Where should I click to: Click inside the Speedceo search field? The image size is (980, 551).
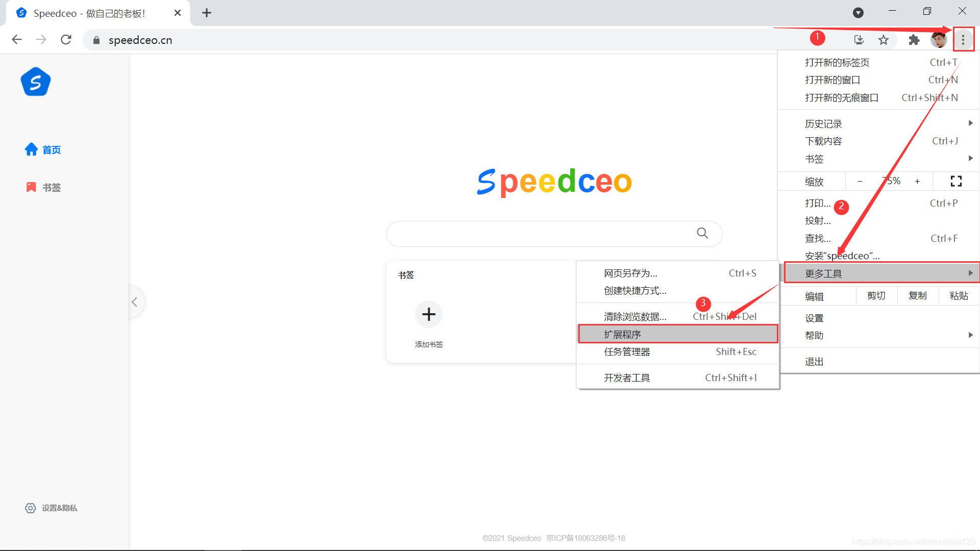(x=536, y=234)
